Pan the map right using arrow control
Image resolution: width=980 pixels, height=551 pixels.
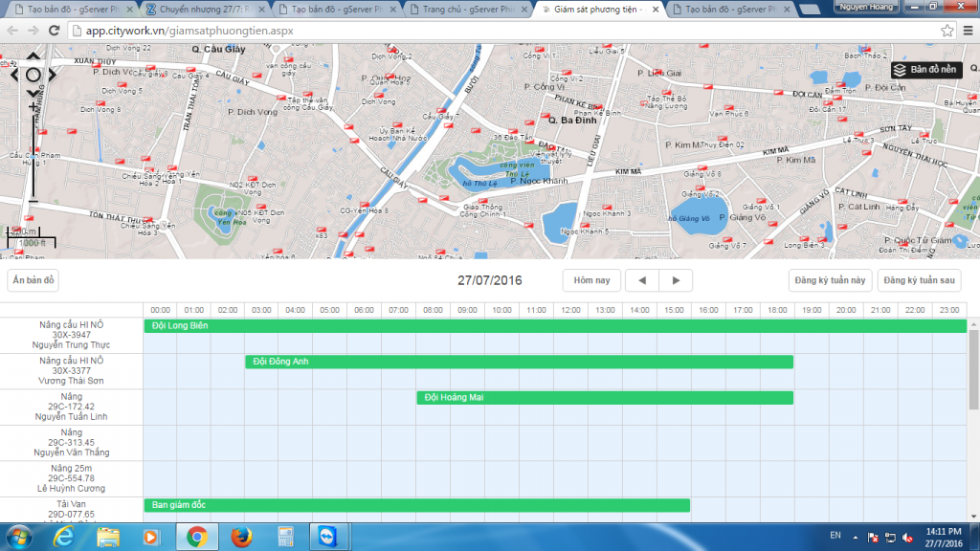point(52,75)
